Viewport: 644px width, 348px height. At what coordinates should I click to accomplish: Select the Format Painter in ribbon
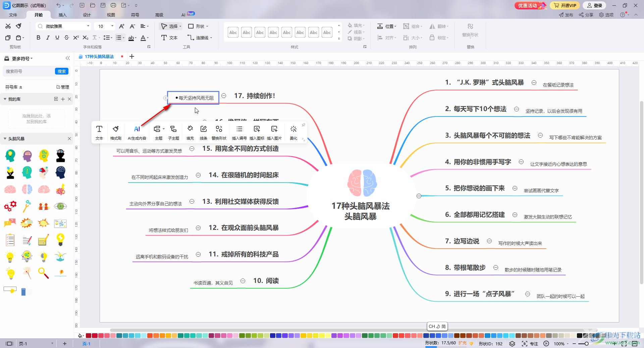[x=19, y=26]
